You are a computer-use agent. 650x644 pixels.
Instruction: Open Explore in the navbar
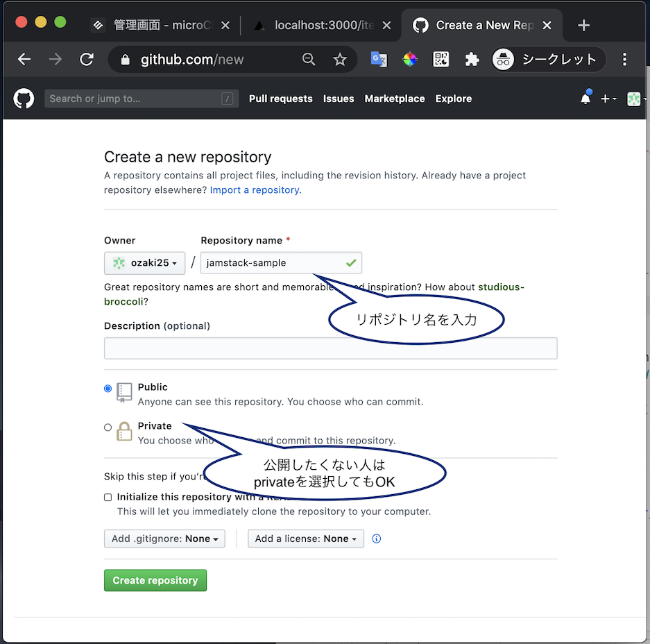[454, 99]
